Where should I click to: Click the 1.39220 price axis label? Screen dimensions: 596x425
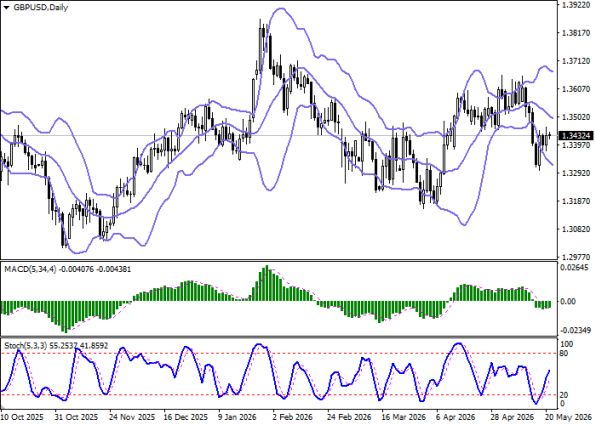(x=576, y=5)
